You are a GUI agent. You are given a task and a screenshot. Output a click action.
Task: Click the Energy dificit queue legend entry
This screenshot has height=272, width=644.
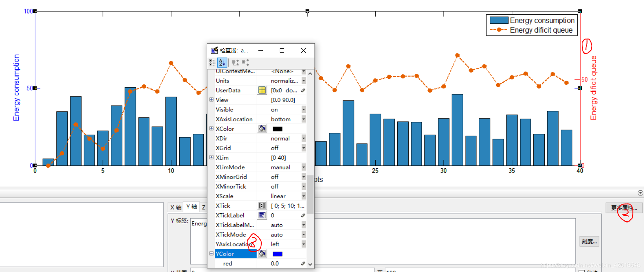pos(531,30)
